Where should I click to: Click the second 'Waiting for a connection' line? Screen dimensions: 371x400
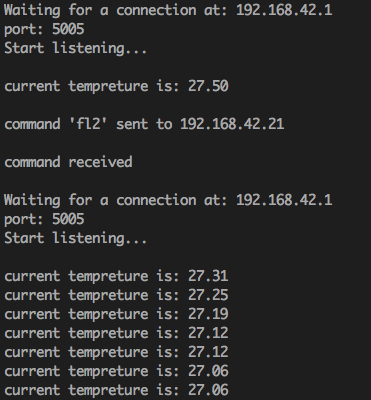pos(168,200)
